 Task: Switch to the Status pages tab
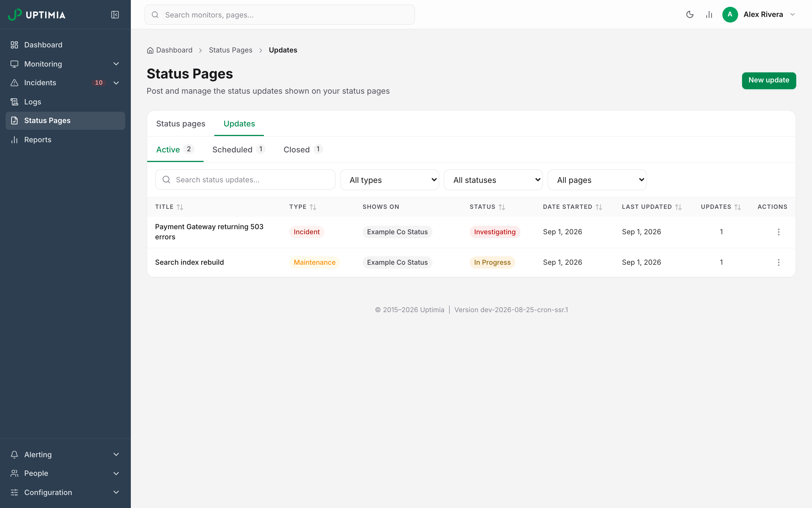tap(180, 124)
